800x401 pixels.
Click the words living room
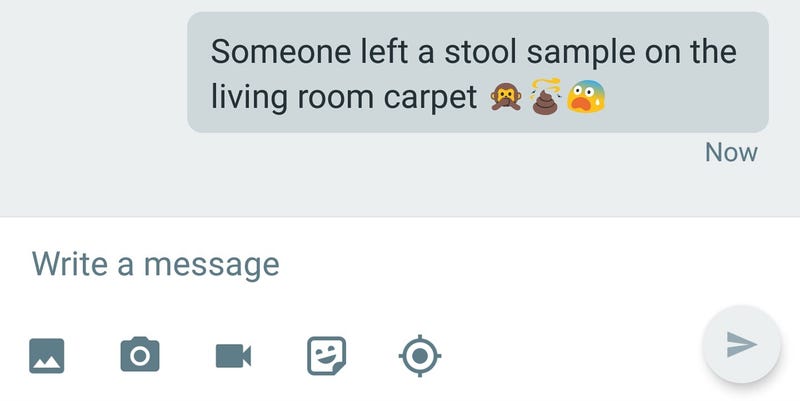[x=292, y=97]
